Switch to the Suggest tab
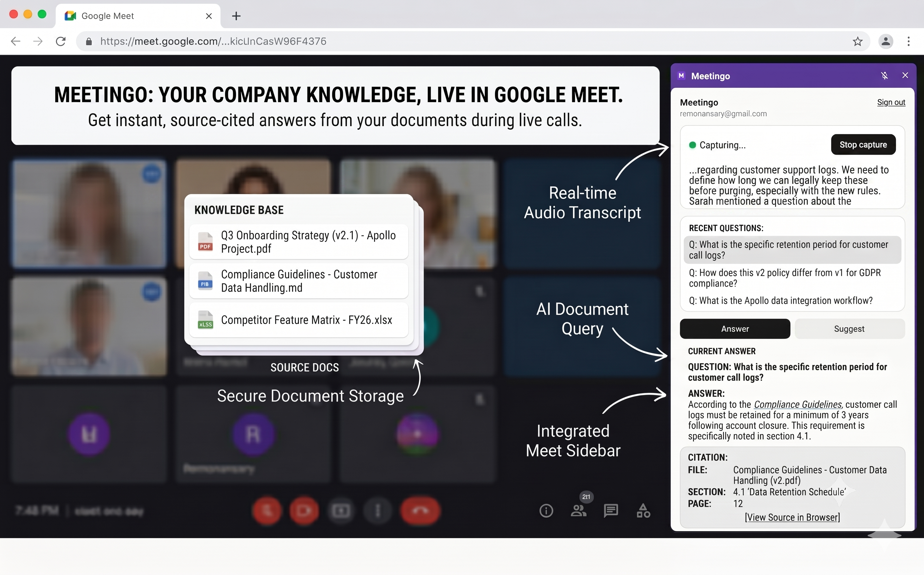 pyautogui.click(x=849, y=329)
